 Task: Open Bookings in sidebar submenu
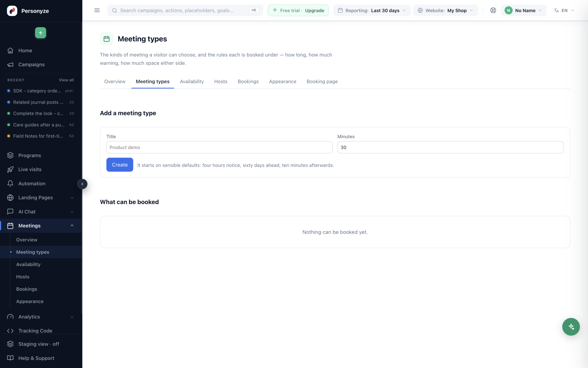(x=26, y=289)
